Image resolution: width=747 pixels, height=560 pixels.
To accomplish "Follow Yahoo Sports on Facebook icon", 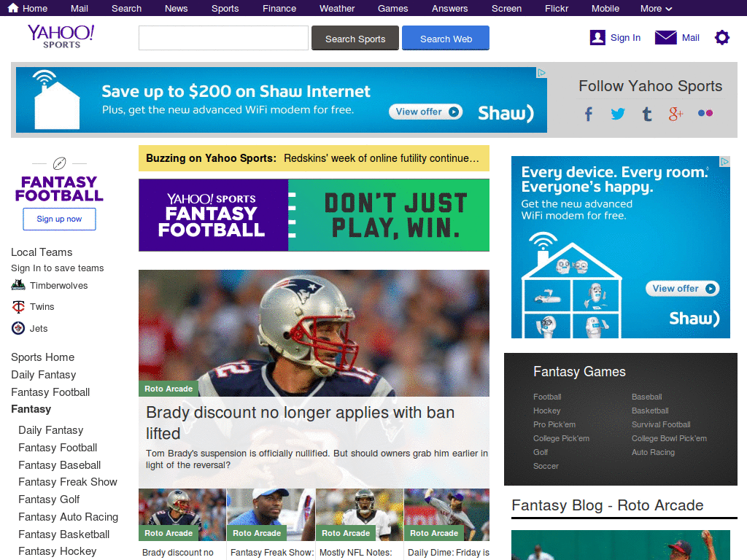I will tap(589, 114).
